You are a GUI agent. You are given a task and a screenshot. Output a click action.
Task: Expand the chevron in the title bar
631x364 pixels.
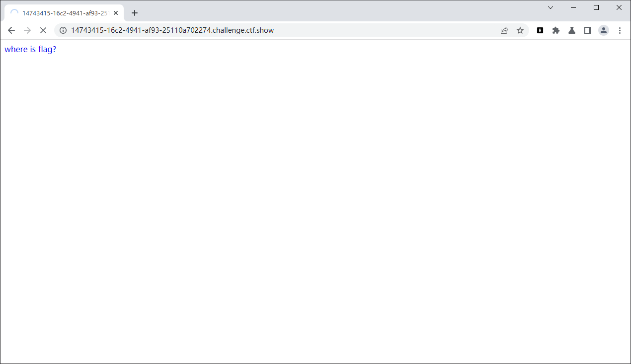coord(550,7)
